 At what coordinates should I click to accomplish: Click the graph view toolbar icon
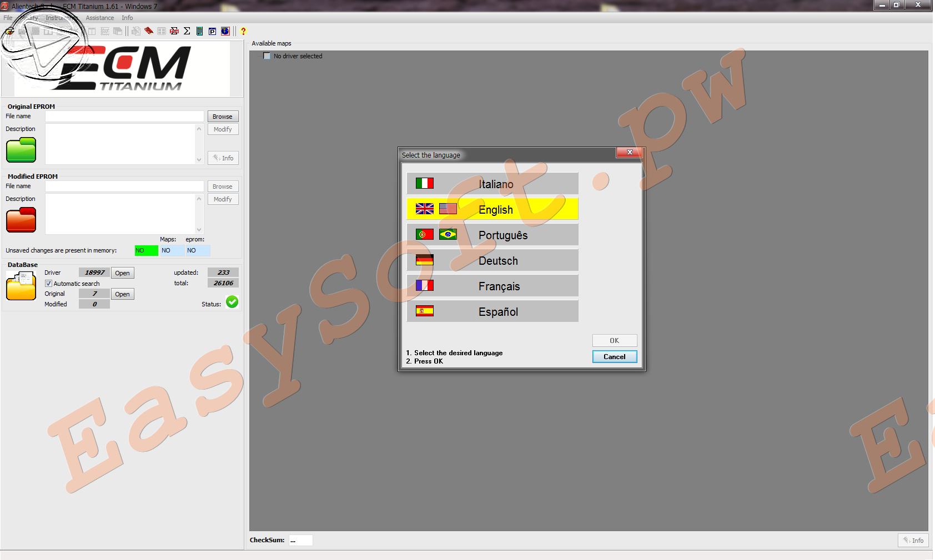105,31
